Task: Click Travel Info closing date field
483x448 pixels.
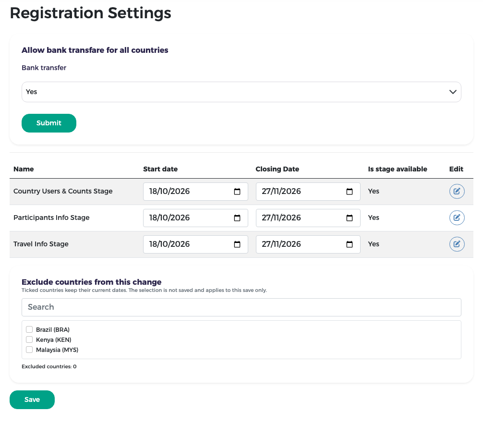Action: [308, 244]
